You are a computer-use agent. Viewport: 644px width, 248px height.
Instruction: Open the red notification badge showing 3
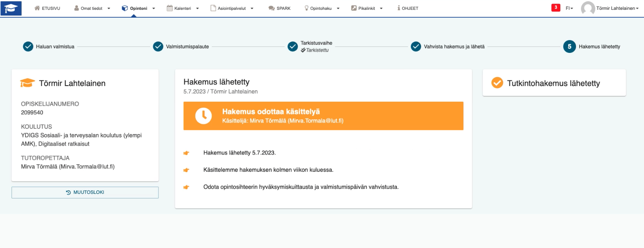[x=556, y=7]
